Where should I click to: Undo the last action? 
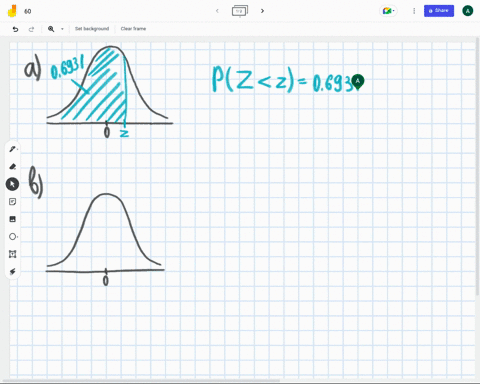[15, 29]
